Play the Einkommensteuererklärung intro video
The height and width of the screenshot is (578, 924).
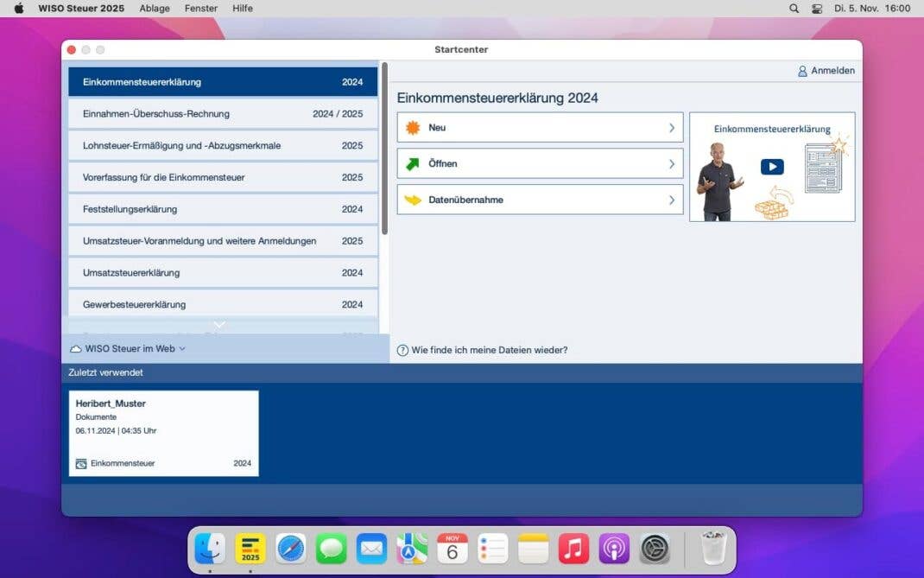coord(772,167)
